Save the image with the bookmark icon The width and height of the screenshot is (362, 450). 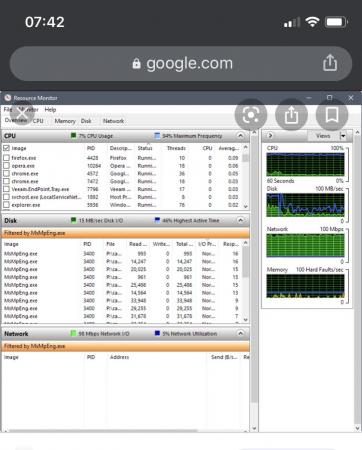pos(332,115)
